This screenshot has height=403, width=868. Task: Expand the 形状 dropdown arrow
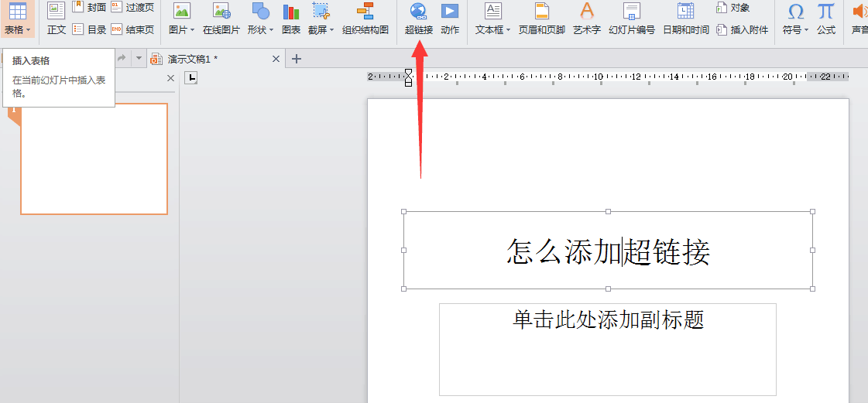[271, 30]
